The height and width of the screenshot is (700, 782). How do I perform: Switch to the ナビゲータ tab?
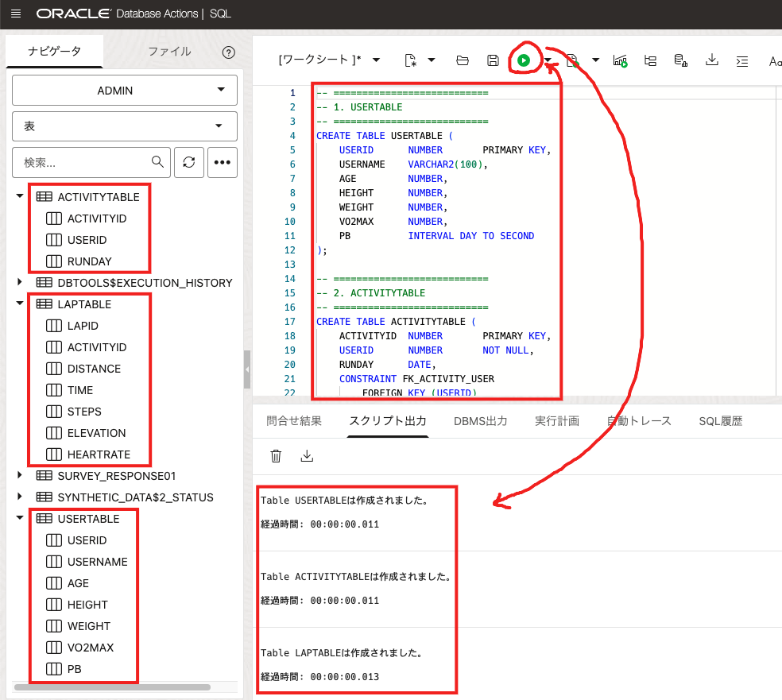pos(54,51)
